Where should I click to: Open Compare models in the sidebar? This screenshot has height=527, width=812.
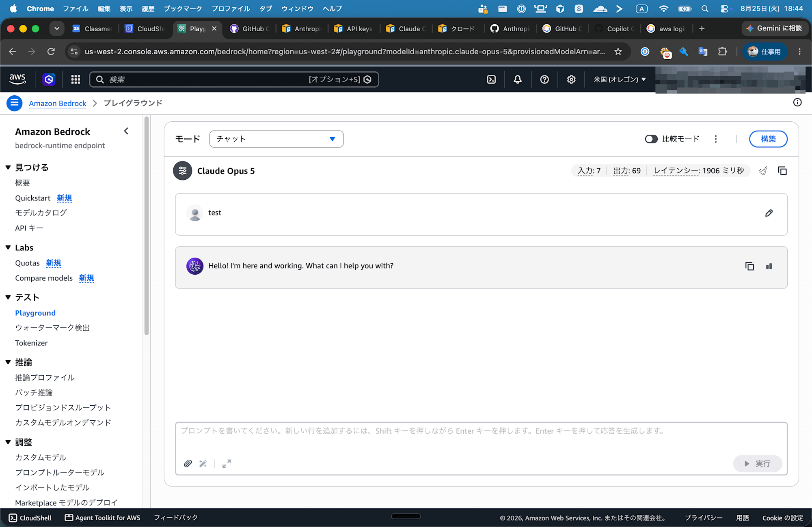(44, 278)
